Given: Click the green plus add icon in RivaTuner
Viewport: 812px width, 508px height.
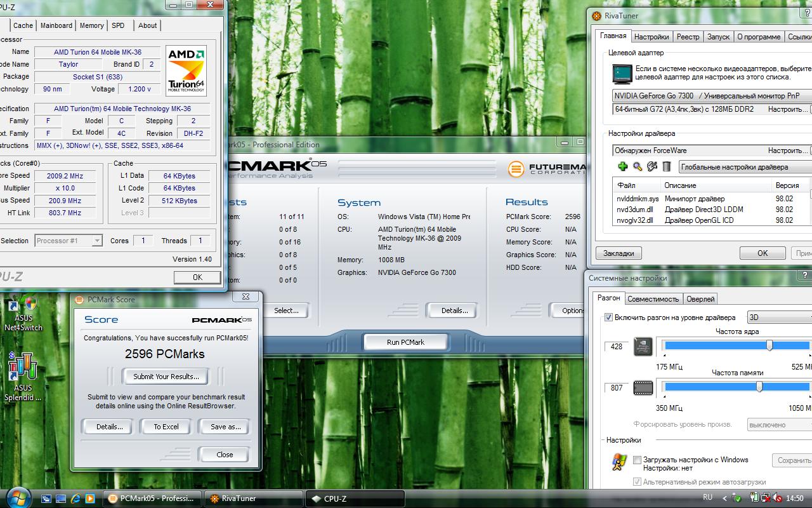Looking at the screenshot, I should 622,166.
